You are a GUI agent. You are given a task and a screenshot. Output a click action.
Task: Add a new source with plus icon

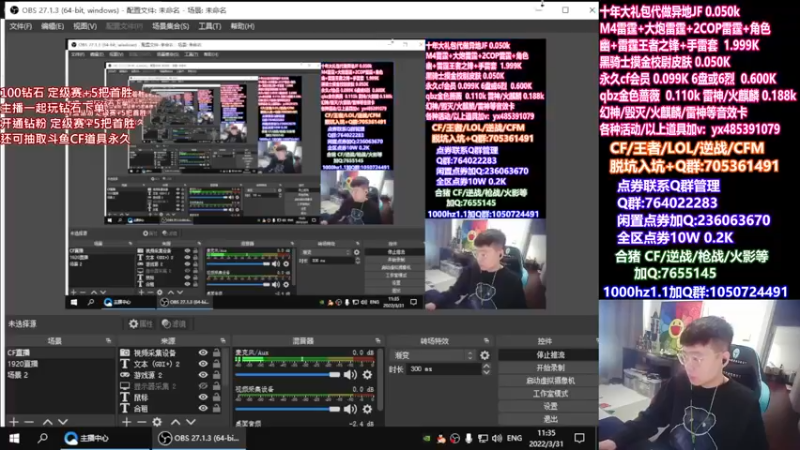(126, 422)
